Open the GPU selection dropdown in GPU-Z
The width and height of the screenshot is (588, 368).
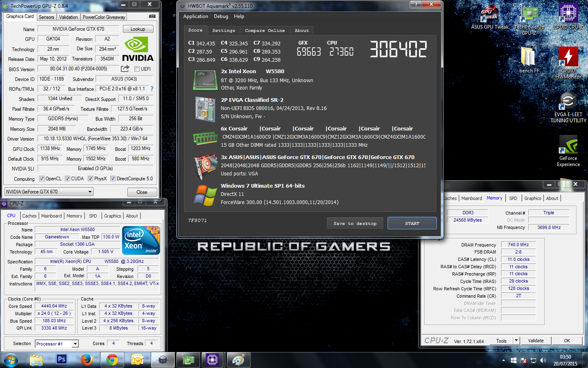49,192
